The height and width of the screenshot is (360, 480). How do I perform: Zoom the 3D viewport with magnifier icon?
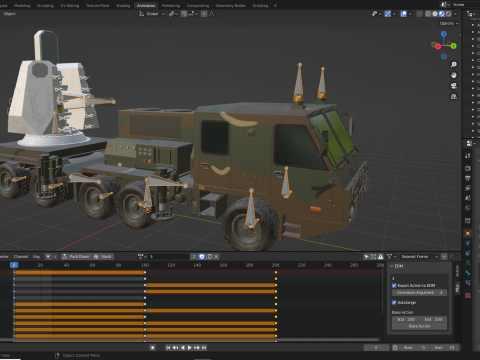point(453,64)
